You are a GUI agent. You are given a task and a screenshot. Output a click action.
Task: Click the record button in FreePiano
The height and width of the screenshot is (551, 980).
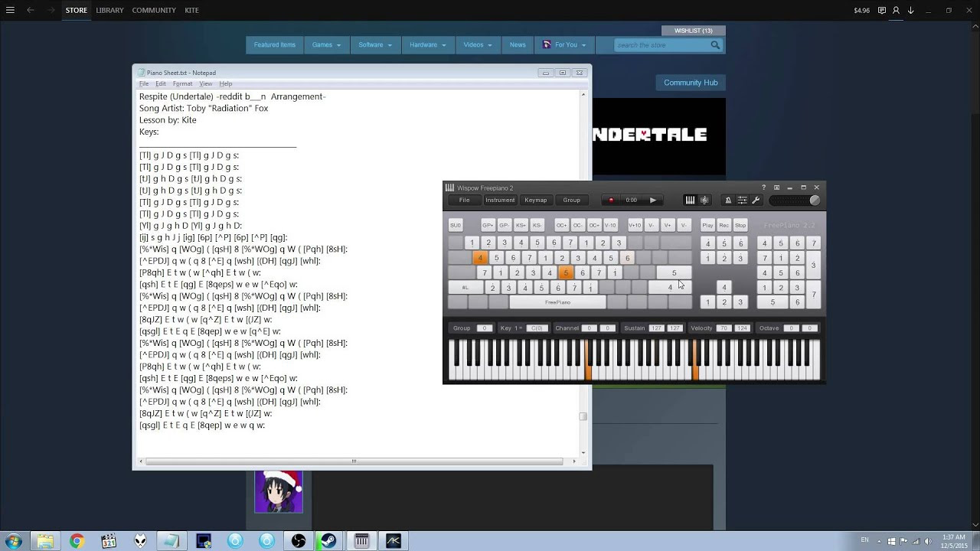[611, 201]
